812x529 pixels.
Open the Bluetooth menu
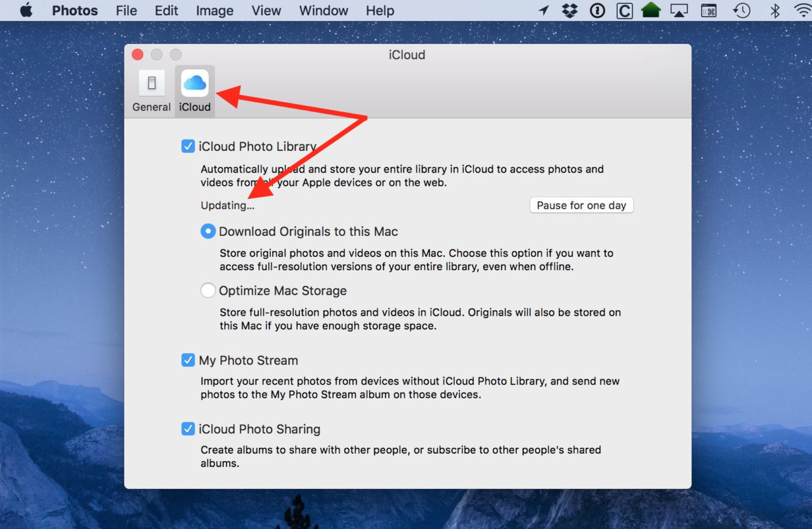tap(775, 10)
